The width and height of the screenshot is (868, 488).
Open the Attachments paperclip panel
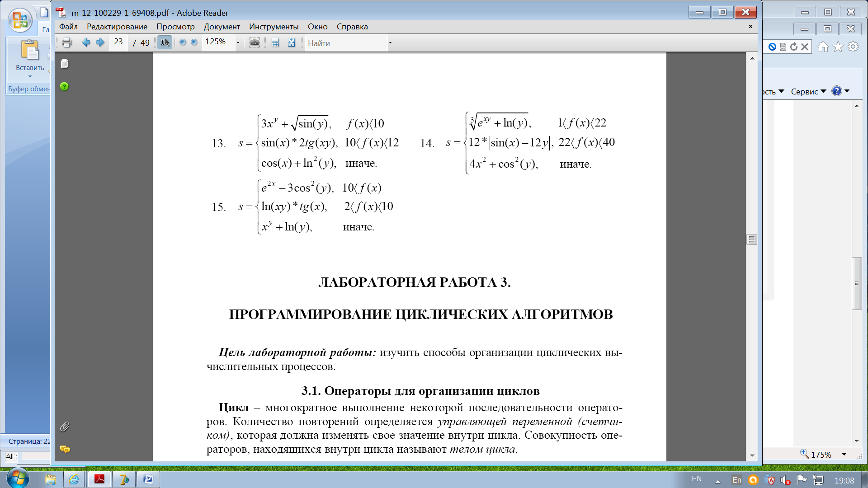point(64,427)
